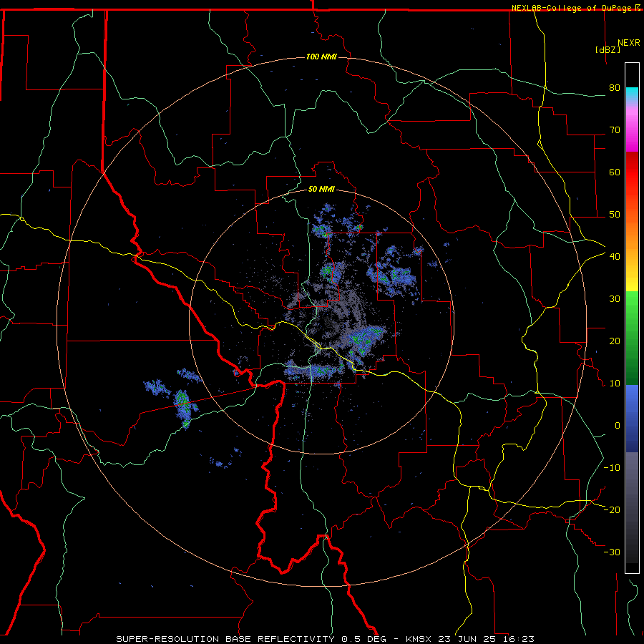Click the 100 NMI range ring label
The width and height of the screenshot is (644, 644).
[x=321, y=57]
